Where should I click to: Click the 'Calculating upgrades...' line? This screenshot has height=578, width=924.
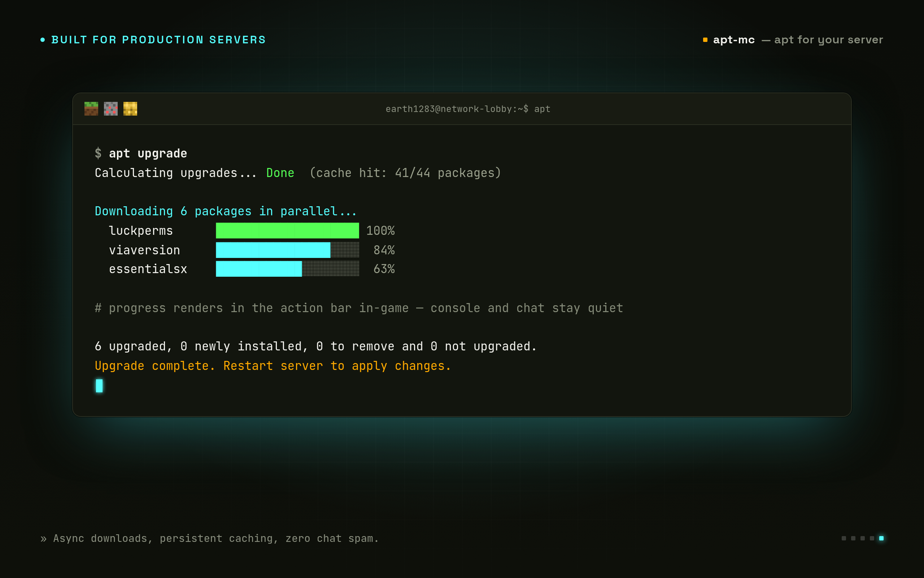(176, 173)
